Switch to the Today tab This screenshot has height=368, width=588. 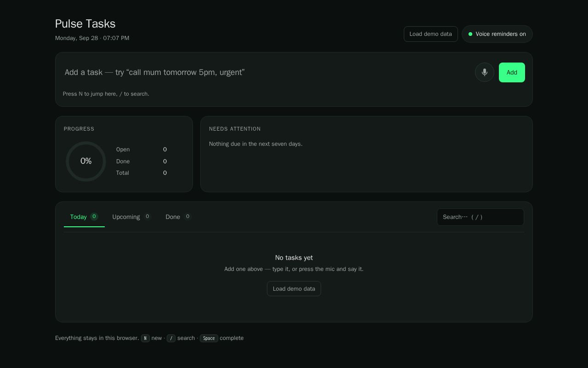(84, 217)
